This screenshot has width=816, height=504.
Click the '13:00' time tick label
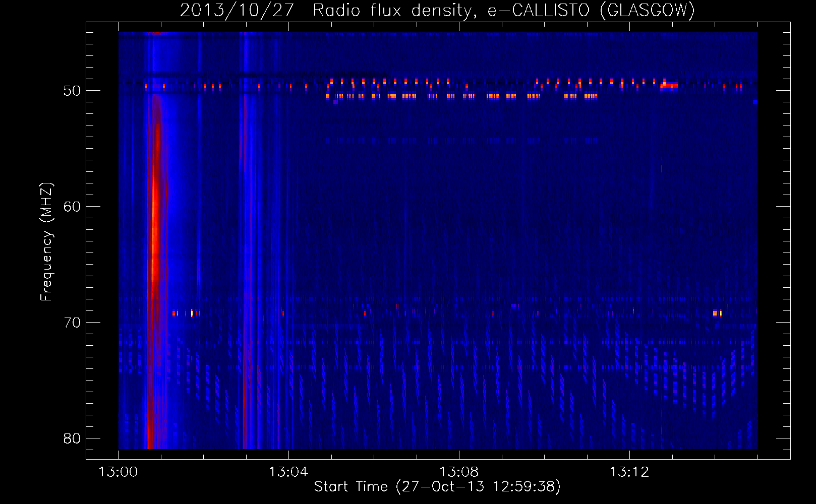pos(118,472)
